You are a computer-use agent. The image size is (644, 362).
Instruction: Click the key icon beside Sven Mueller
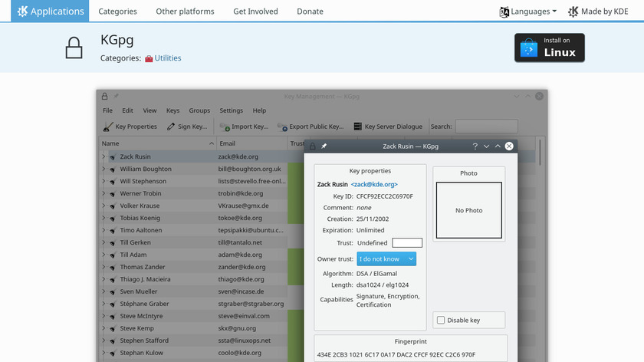(113, 291)
